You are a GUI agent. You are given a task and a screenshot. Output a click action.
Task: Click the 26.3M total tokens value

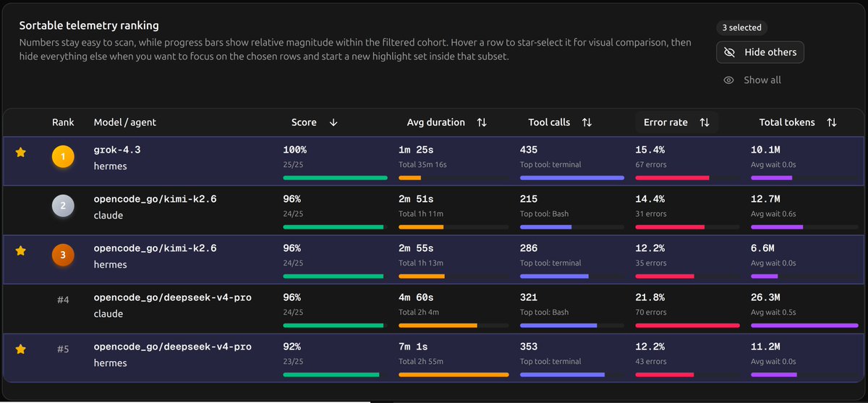click(x=766, y=297)
